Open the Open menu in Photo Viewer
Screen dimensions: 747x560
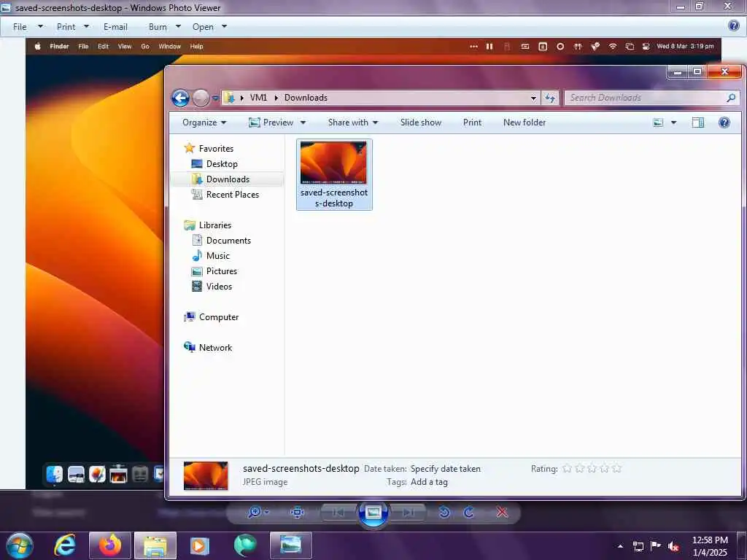coord(209,27)
